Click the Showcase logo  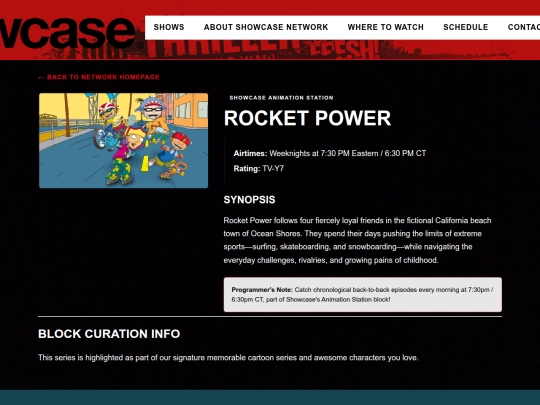point(71,33)
